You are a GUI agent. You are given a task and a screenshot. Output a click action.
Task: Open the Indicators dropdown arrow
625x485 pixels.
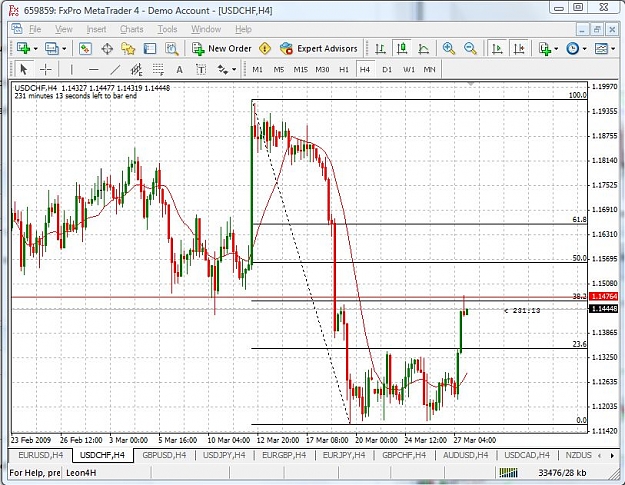556,49
